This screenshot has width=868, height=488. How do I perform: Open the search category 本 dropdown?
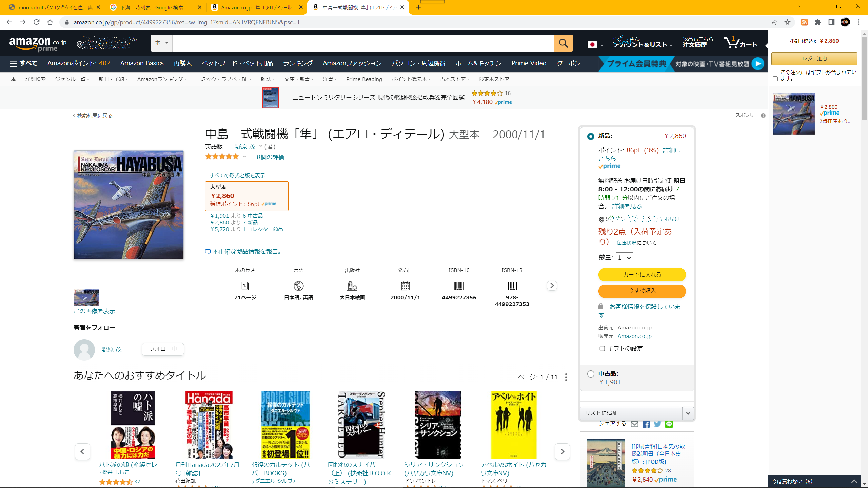161,43
